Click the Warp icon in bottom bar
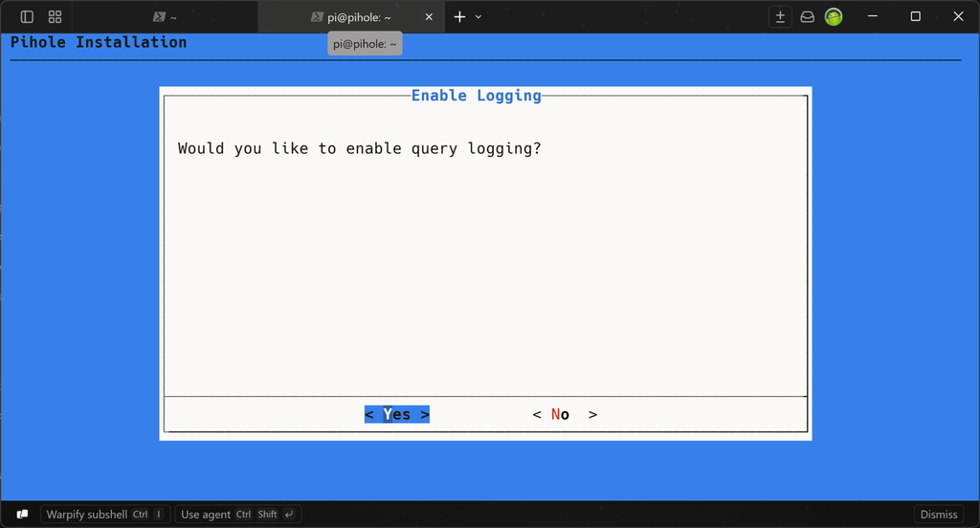 pyautogui.click(x=23, y=515)
